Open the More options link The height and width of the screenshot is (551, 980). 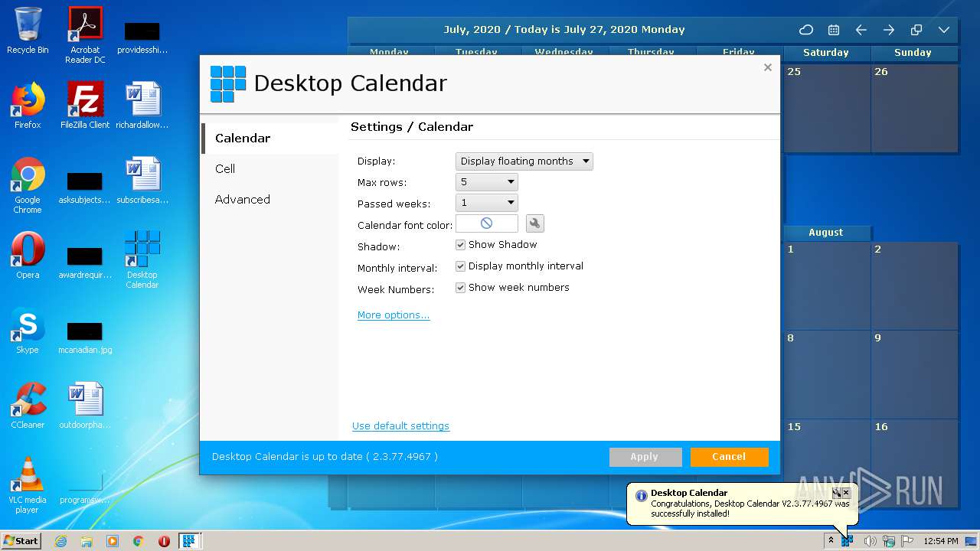coord(394,315)
